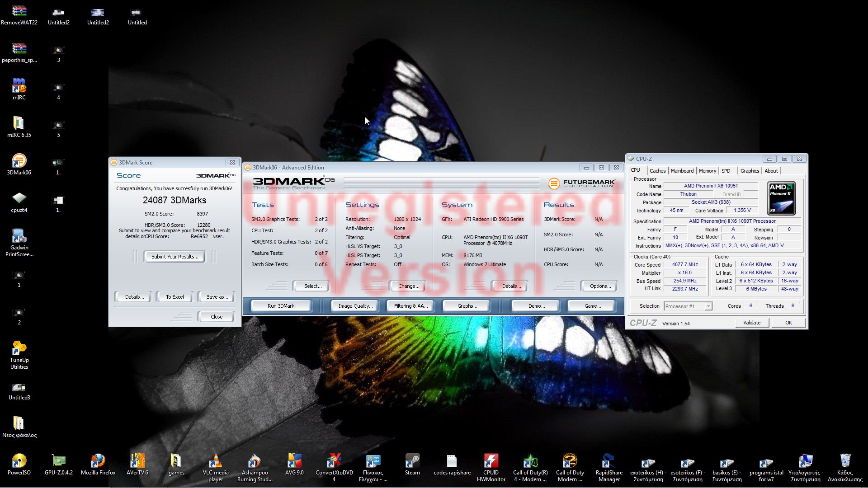Open the games folder icon
The width and height of the screenshot is (868, 488).
[176, 465]
